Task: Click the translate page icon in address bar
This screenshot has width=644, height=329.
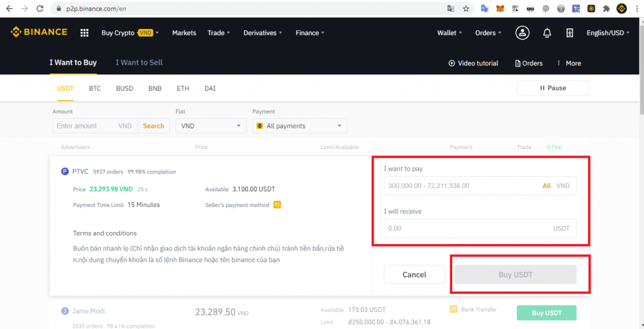Action: 450,8
